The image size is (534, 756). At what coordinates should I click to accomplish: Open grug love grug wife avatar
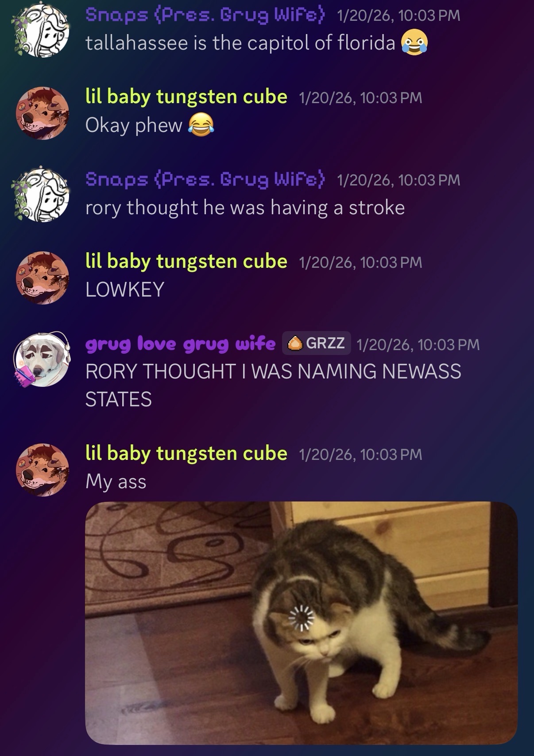click(43, 359)
